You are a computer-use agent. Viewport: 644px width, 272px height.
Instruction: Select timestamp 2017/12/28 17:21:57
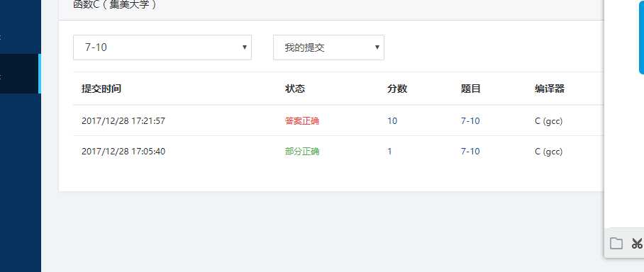[x=123, y=121]
